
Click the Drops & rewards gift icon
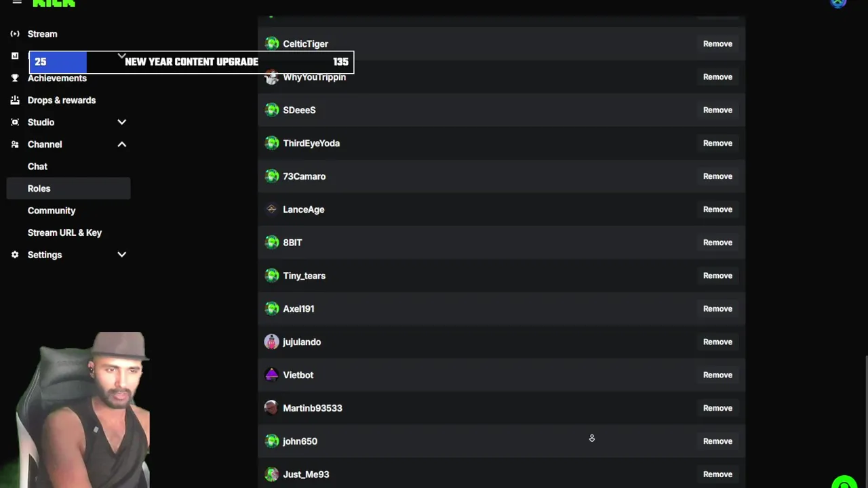click(x=15, y=100)
